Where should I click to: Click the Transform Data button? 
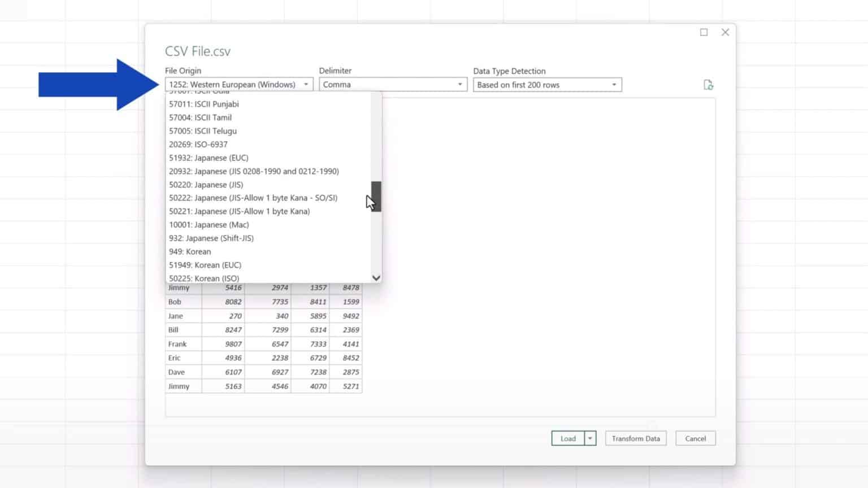(635, 438)
